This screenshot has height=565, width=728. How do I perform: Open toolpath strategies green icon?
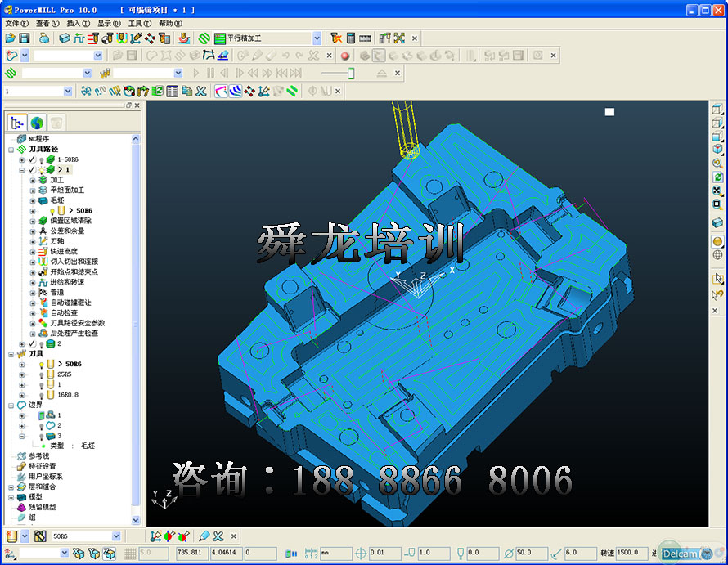pyautogui.click(x=204, y=38)
